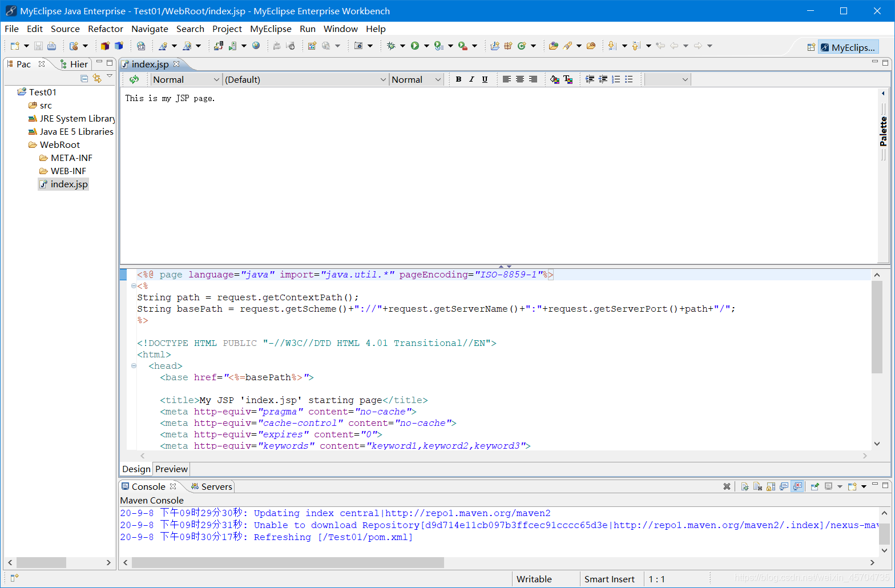Screen dimensions: 895x588
Task: Click the Open Console icon
Action: coord(852,486)
